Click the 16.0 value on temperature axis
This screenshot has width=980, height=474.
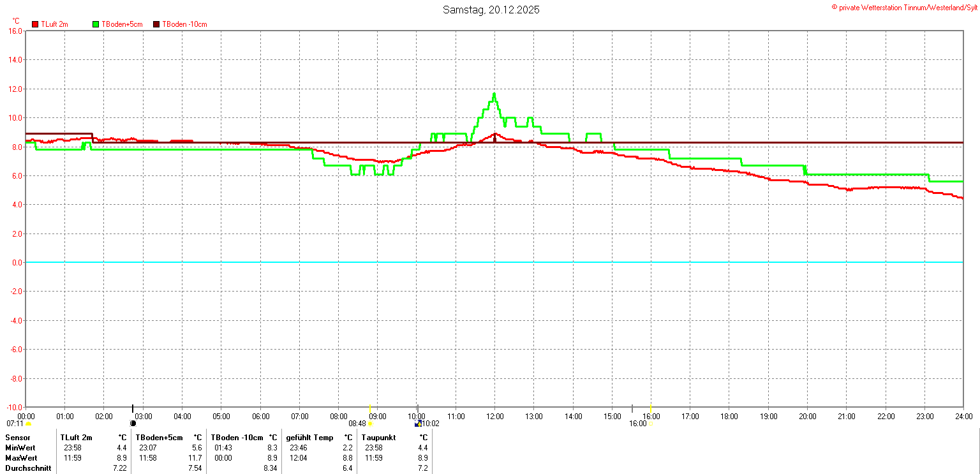(15, 31)
